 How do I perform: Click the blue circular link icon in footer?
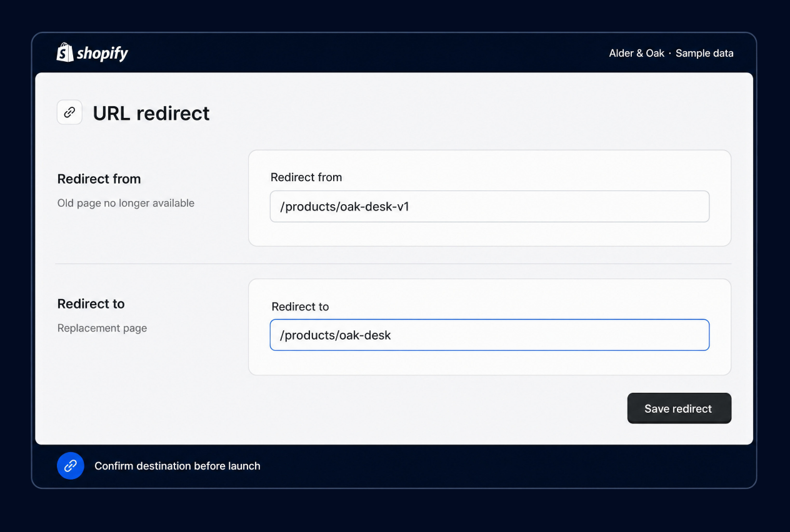tap(71, 466)
